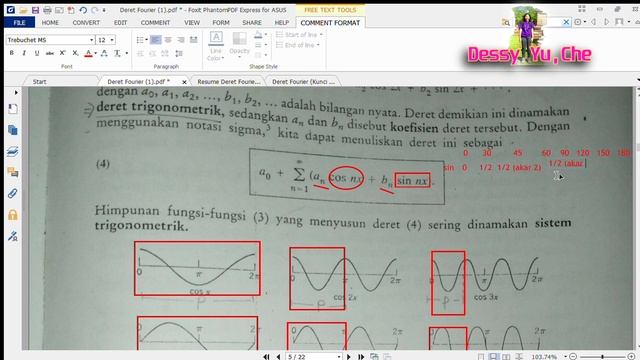Open the font color dropdown arrow
Viewport: 640px width, 360px height.
click(x=96, y=53)
